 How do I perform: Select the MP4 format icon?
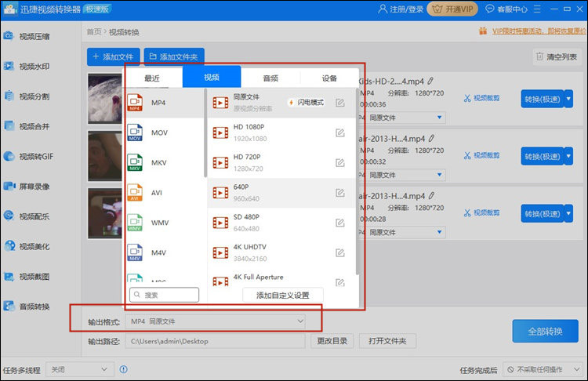tap(135, 103)
